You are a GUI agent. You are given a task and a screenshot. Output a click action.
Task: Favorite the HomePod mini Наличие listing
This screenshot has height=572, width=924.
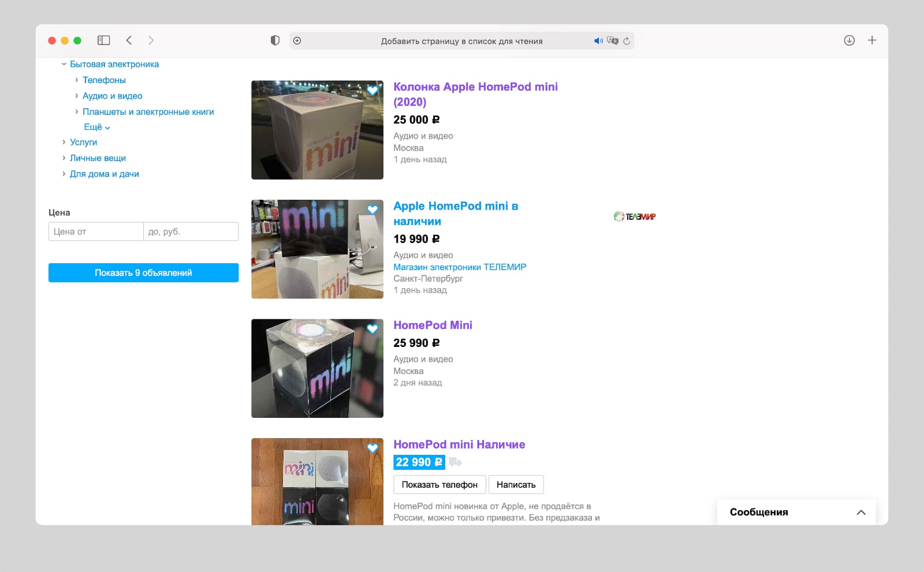pyautogui.click(x=372, y=448)
